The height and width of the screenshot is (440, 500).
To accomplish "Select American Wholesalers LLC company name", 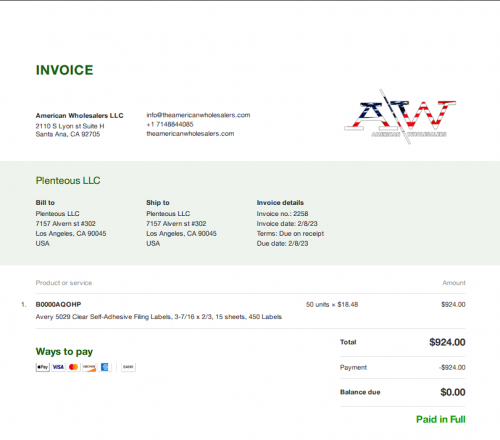I will click(79, 116).
